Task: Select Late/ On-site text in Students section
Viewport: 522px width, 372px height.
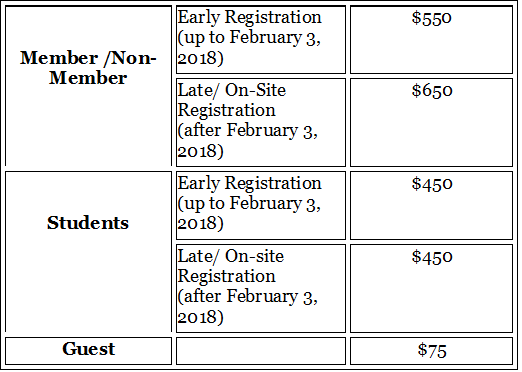Action: pyautogui.click(x=231, y=256)
